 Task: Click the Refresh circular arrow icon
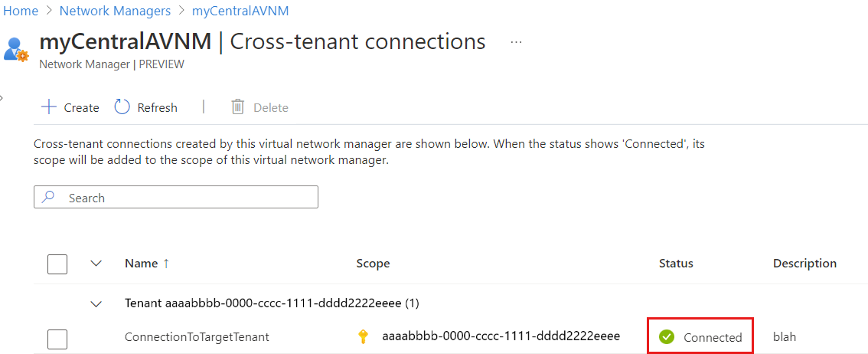122,107
